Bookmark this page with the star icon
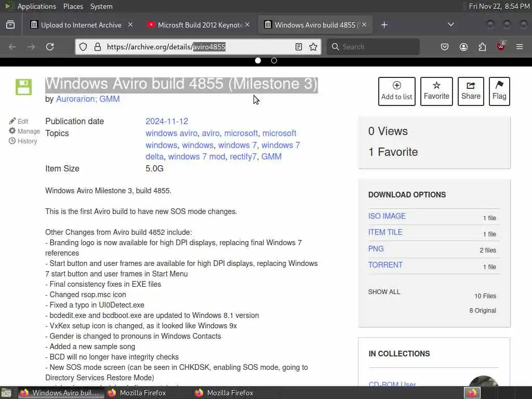 coord(313,47)
